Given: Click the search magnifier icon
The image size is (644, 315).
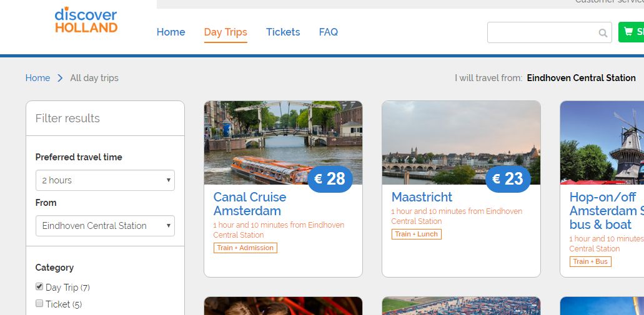Looking at the screenshot, I should pos(603,33).
